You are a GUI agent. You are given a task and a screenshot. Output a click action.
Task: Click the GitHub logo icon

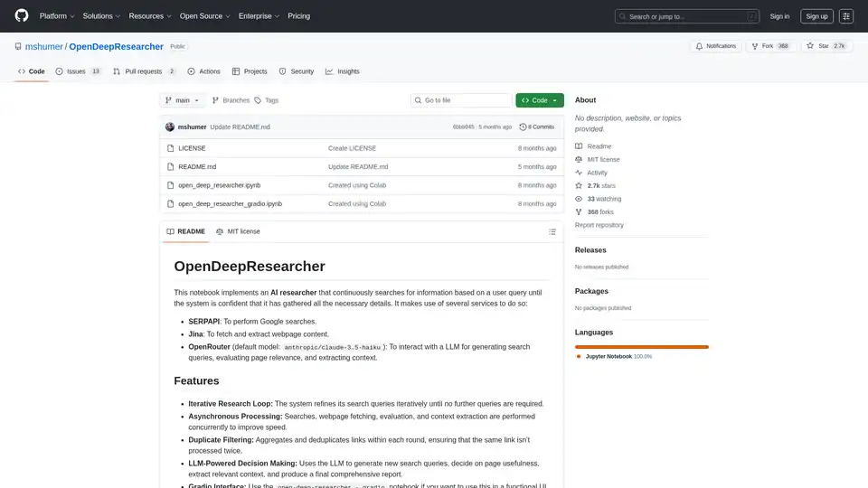(21, 16)
